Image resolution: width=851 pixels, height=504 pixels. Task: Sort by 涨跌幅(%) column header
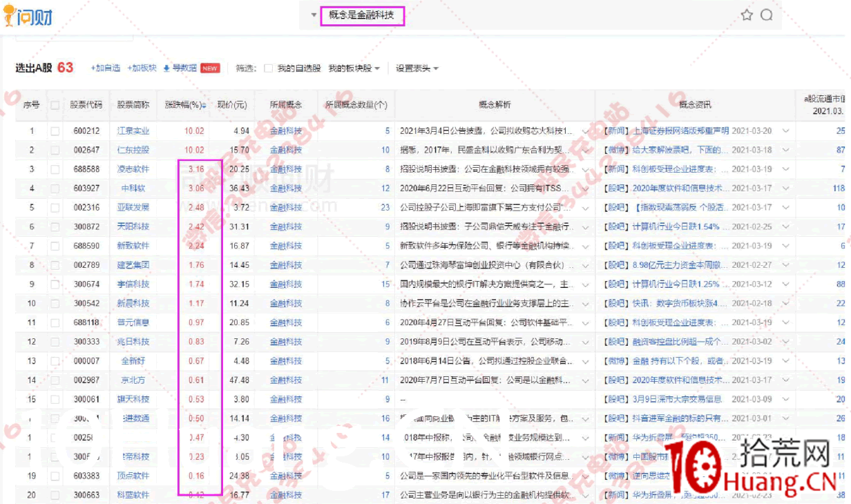click(185, 106)
